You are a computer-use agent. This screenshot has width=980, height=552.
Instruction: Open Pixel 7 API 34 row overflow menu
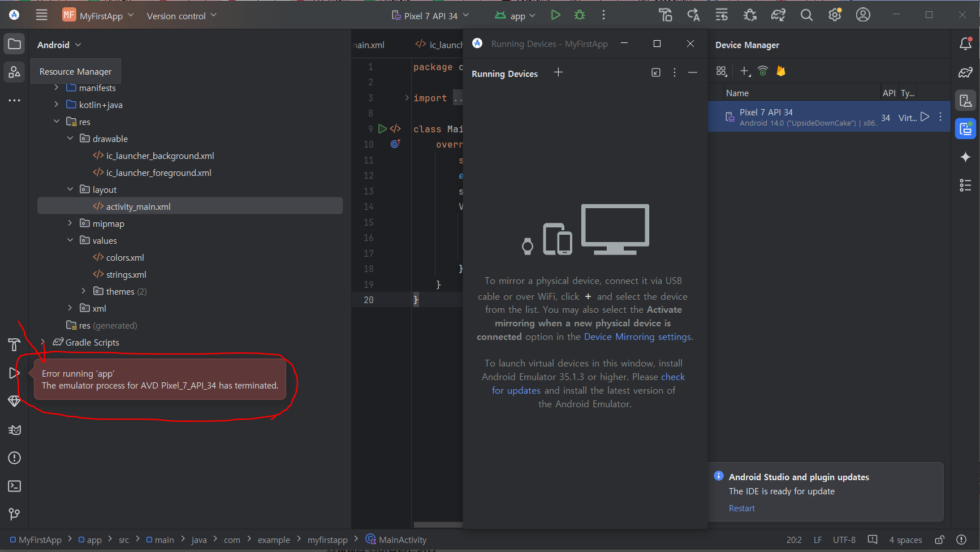click(x=940, y=117)
